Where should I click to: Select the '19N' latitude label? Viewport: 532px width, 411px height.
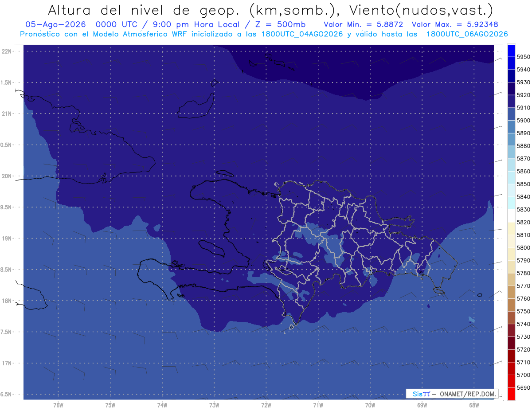click(x=8, y=239)
